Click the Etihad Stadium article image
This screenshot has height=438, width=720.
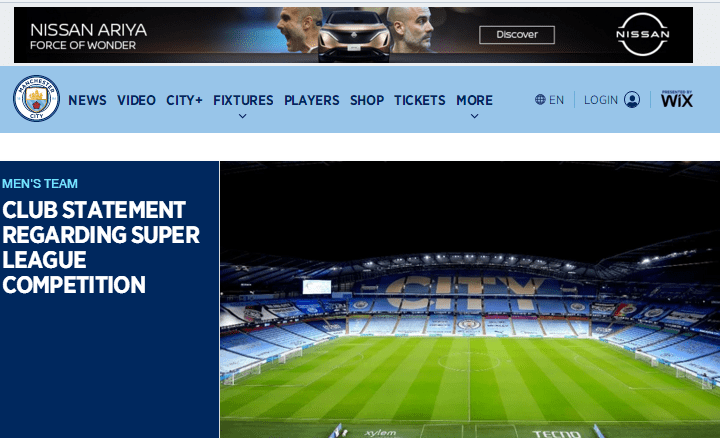point(470,299)
